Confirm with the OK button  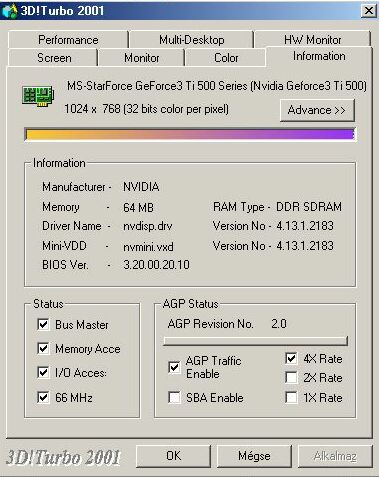[x=173, y=456]
